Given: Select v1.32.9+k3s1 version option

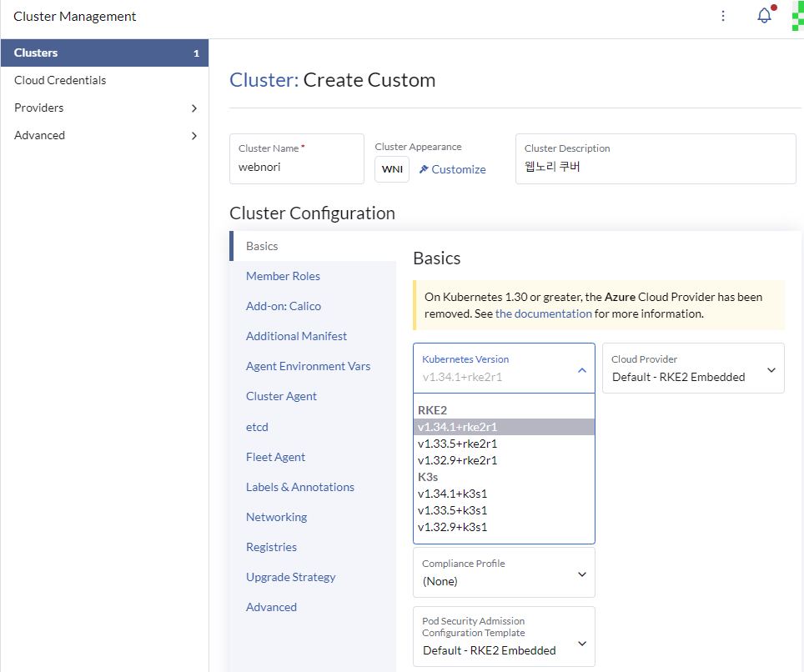Looking at the screenshot, I should click(452, 527).
